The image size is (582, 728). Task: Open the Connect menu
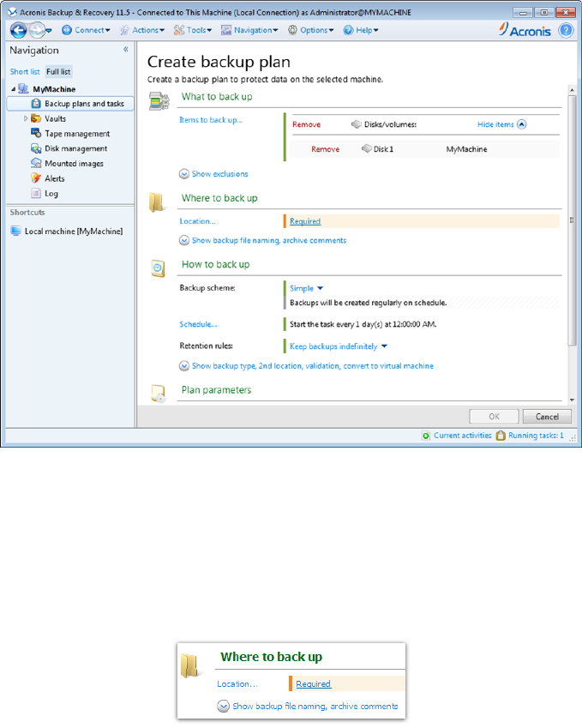[x=87, y=30]
